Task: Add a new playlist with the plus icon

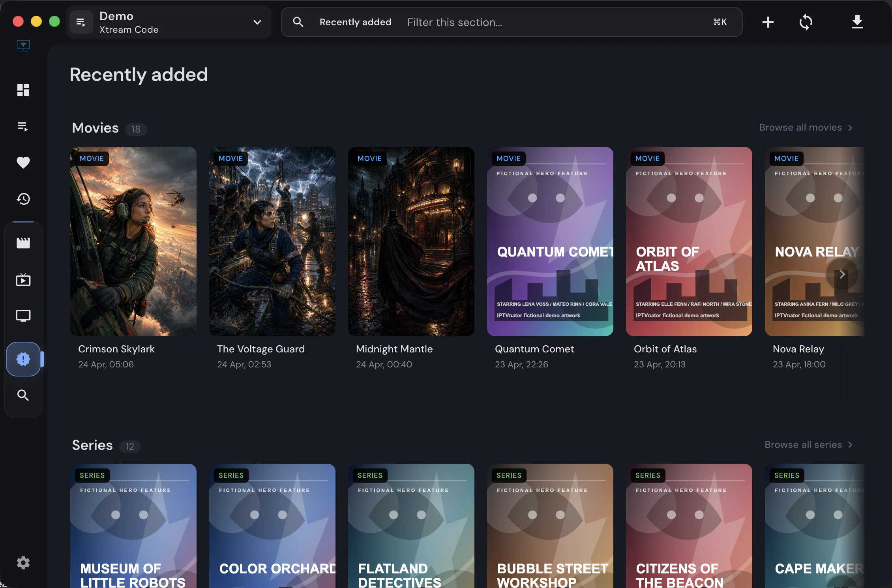Action: [x=768, y=22]
